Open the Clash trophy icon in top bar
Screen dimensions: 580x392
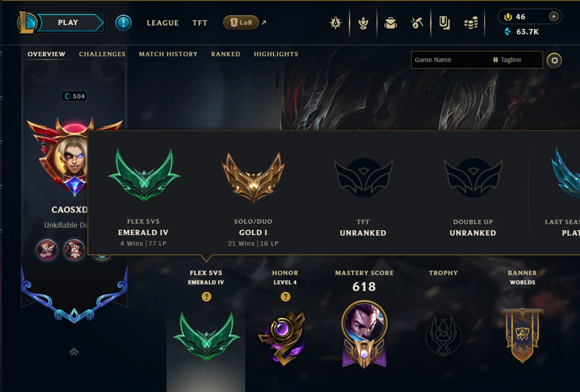click(x=363, y=23)
